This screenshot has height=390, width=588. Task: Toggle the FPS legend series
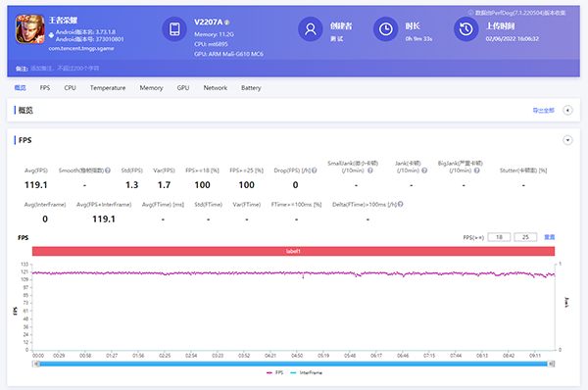tap(274, 372)
